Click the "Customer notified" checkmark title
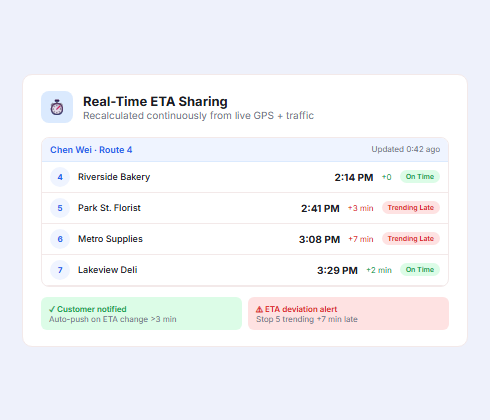This screenshot has height=420, width=490. tap(88, 309)
